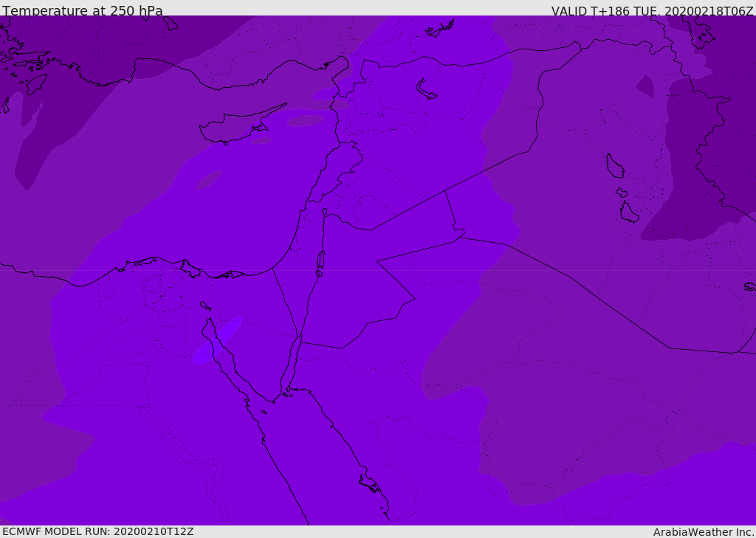The image size is (756, 538).
Task: Click the Dead Sea outline on the map
Action: coord(320,261)
